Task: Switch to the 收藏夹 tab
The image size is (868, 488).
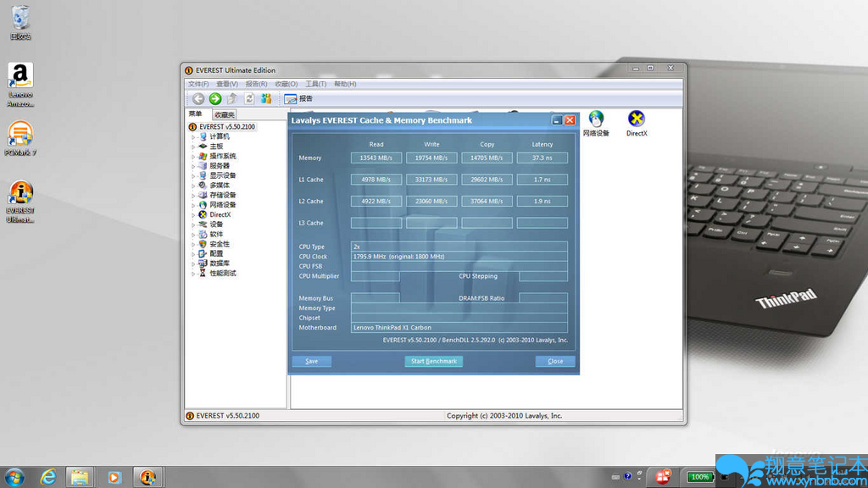Action: pos(224,114)
